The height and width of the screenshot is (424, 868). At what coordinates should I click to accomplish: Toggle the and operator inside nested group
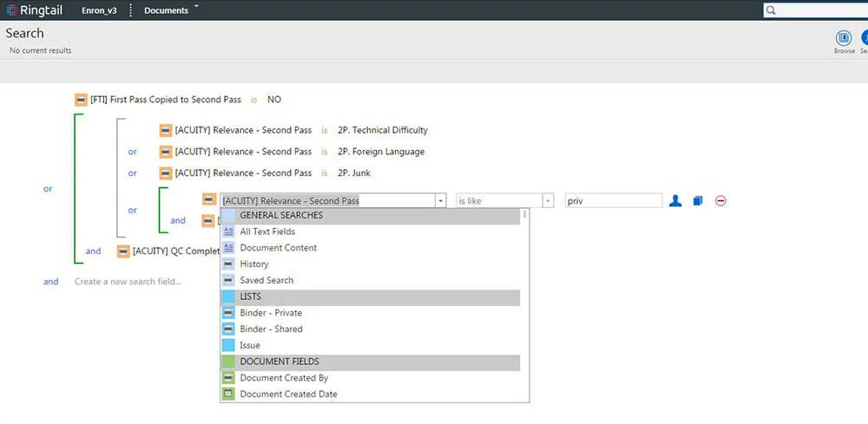click(x=178, y=220)
